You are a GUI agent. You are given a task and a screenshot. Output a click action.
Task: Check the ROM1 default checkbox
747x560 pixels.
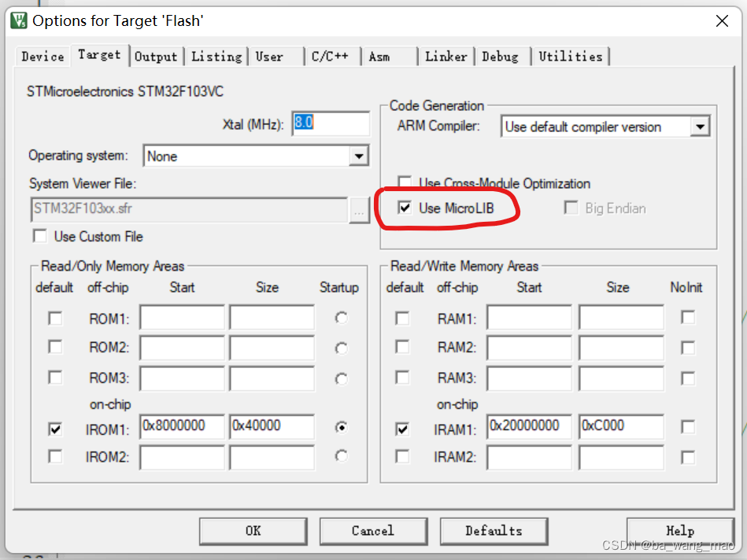click(55, 318)
